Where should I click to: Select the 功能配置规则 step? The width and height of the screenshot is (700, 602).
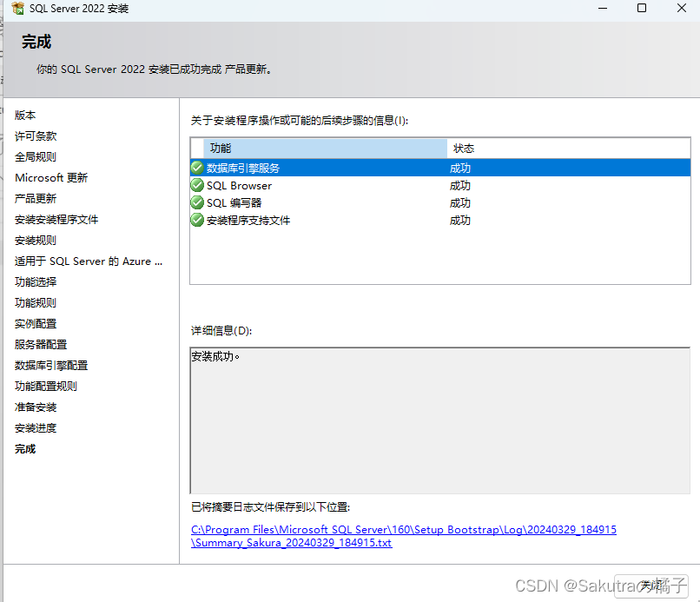point(46,387)
